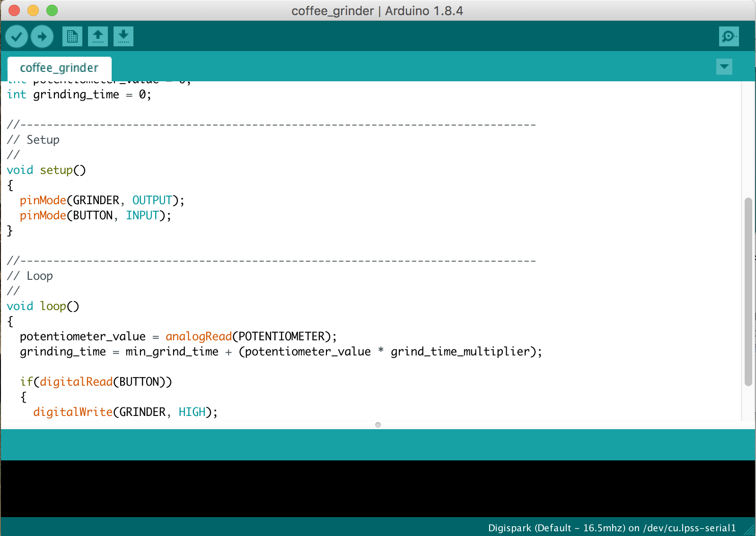Select the coffee_grinder tab
This screenshot has height=536, width=756.
pos(60,68)
